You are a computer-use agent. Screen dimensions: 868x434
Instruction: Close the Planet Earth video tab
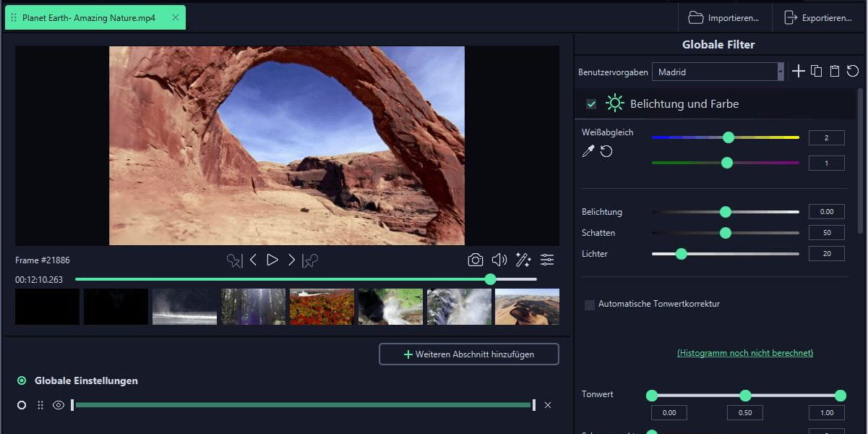coord(176,17)
